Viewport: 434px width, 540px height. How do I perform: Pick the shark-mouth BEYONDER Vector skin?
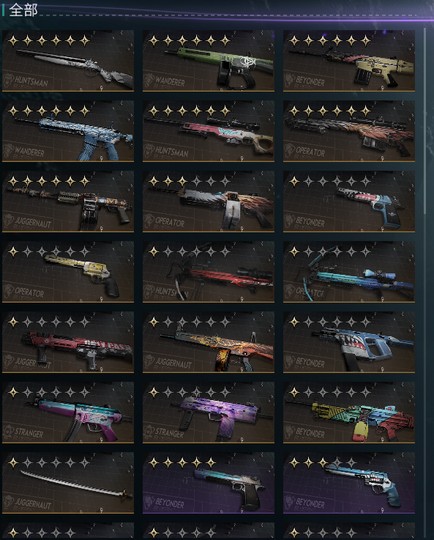pyautogui.click(x=349, y=342)
